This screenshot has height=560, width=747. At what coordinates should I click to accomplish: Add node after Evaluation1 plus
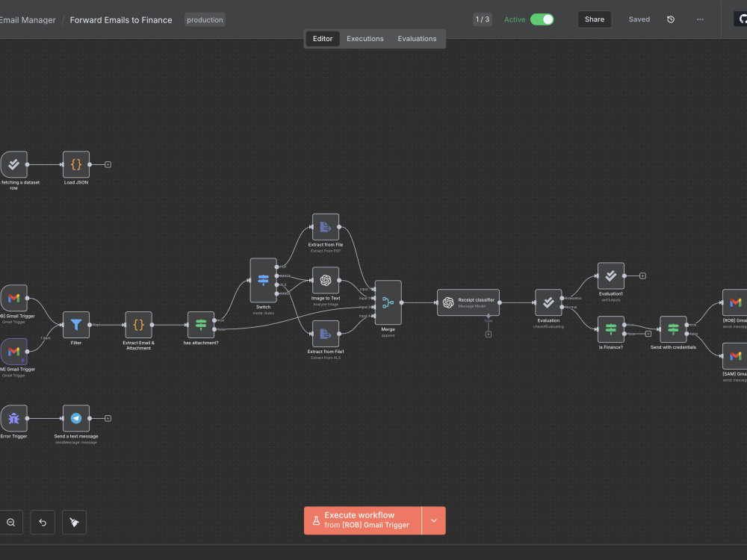point(642,276)
